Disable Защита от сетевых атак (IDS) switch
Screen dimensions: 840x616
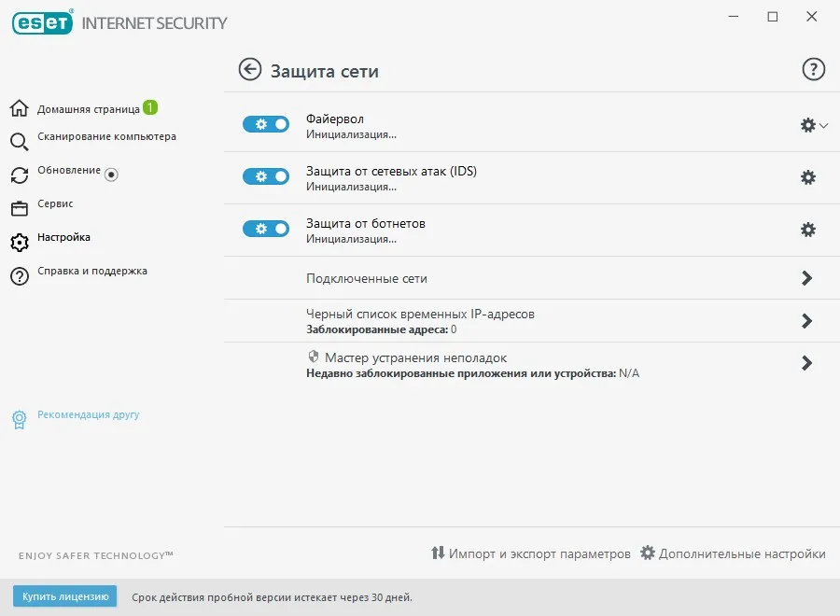[266, 176]
